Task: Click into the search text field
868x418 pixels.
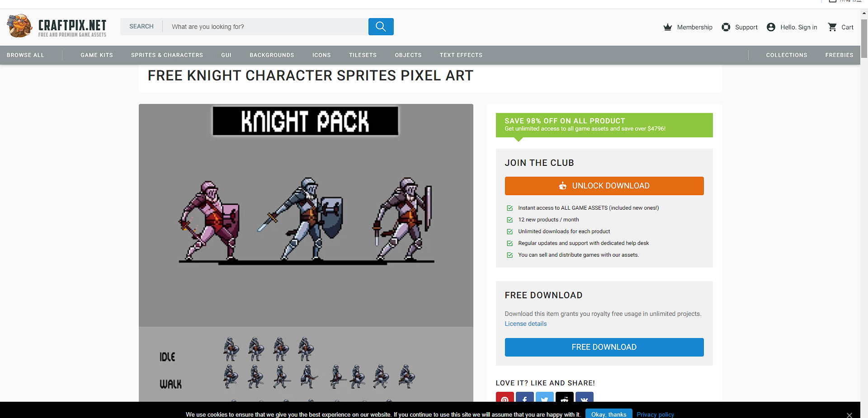Action: point(267,27)
